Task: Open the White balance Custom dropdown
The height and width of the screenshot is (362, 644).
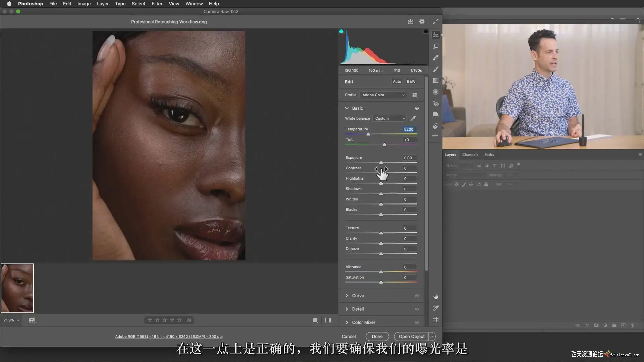Action: tap(389, 118)
